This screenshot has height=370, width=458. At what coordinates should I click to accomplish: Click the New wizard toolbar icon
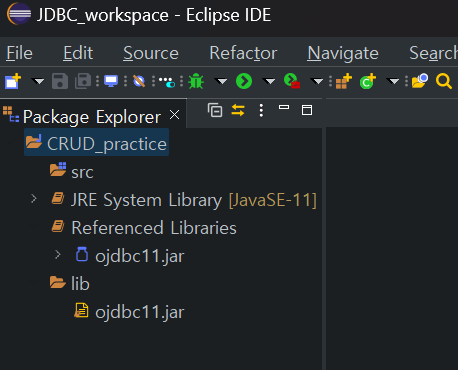pos(13,81)
